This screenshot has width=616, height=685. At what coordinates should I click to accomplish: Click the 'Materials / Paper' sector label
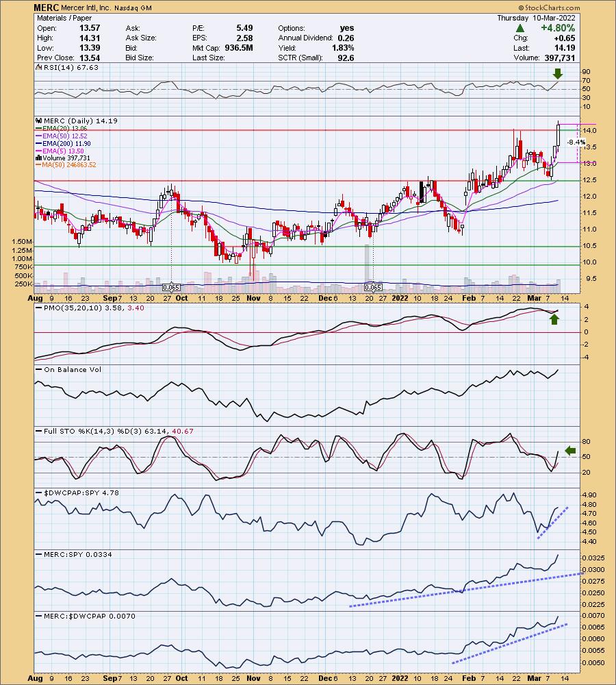(x=64, y=18)
